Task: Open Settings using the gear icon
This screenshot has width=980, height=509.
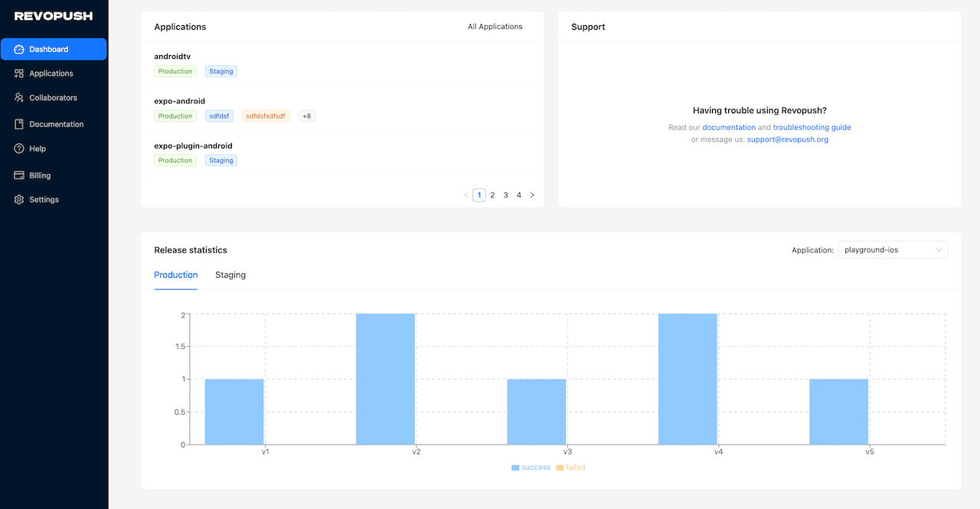Action: 17,199
